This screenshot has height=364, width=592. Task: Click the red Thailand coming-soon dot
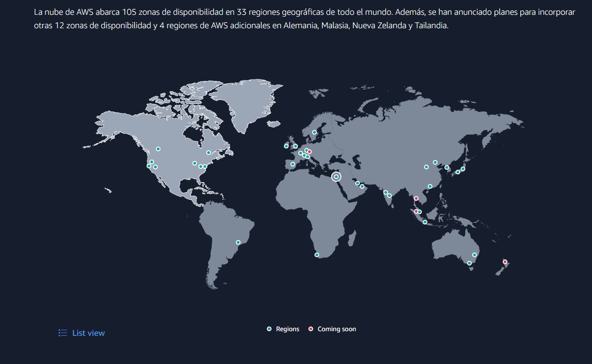click(416, 198)
